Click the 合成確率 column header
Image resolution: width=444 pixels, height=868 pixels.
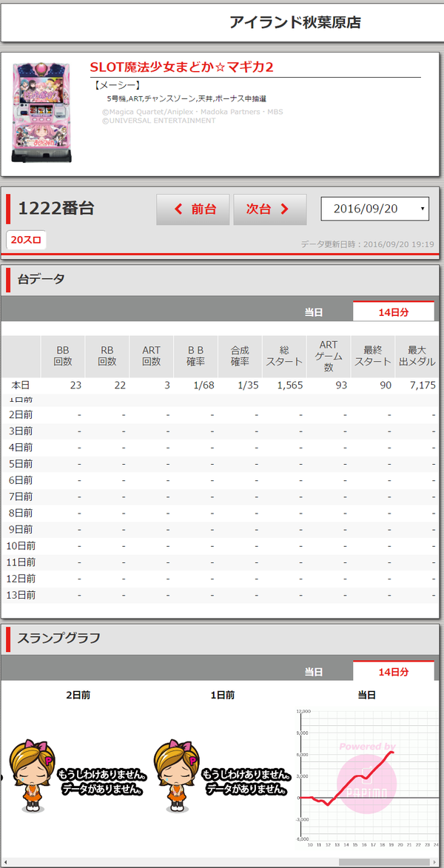pos(240,357)
